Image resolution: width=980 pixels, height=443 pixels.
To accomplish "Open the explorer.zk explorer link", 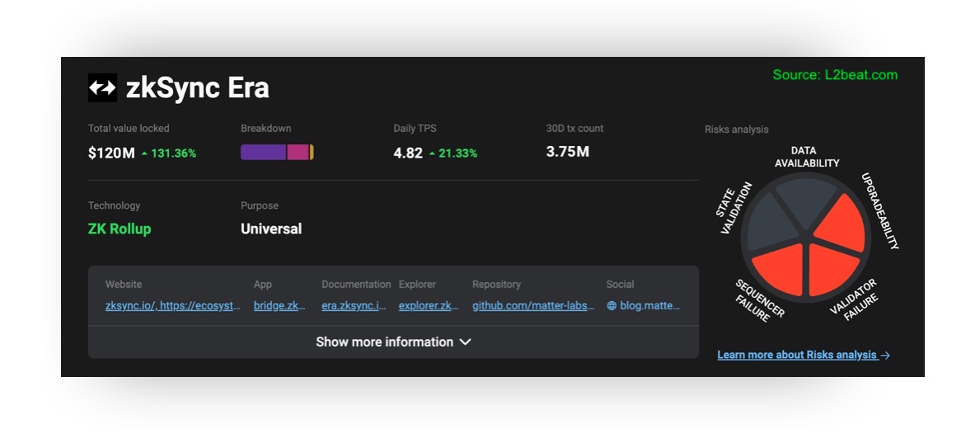I will pyautogui.click(x=428, y=306).
